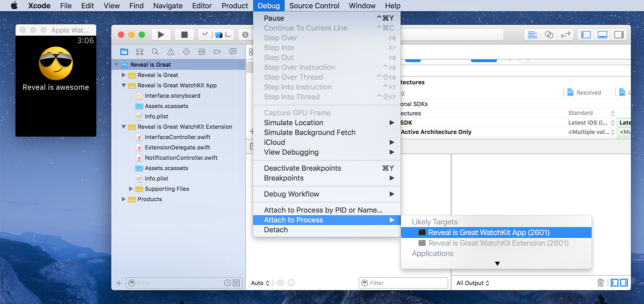Click emoji image in Apple Watch simulator

pos(56,63)
